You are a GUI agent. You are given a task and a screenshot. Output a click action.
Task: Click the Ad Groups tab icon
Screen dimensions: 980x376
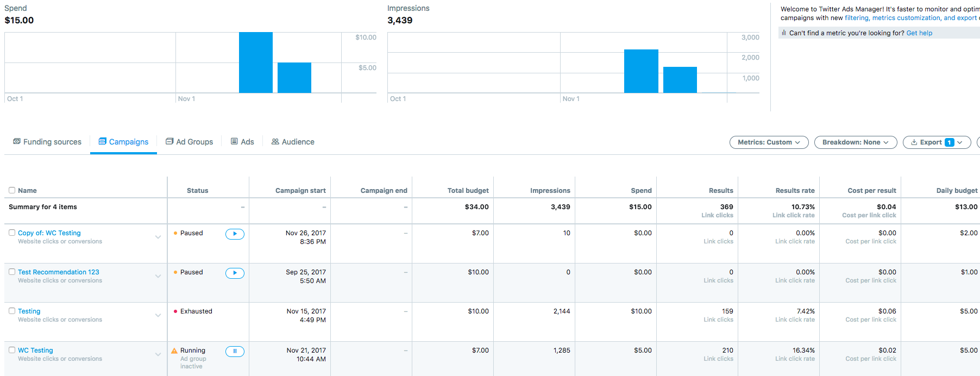(169, 141)
